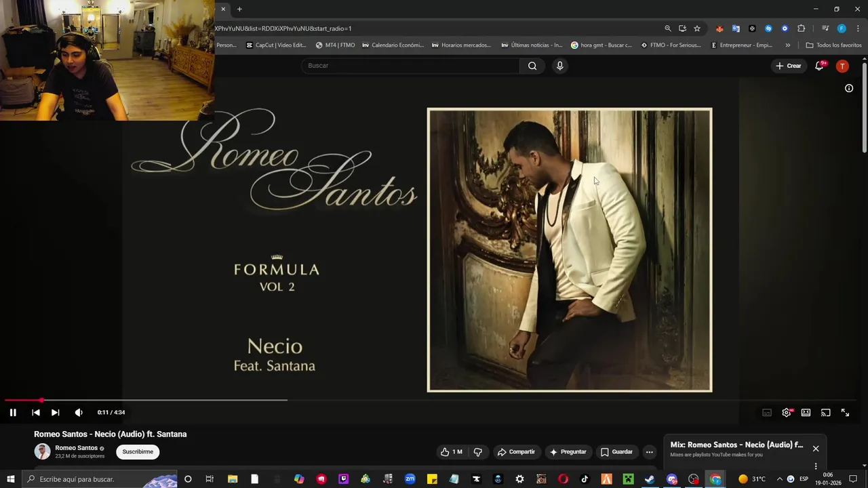Open the MetaMask fox extension
The image size is (868, 488).
click(x=719, y=28)
